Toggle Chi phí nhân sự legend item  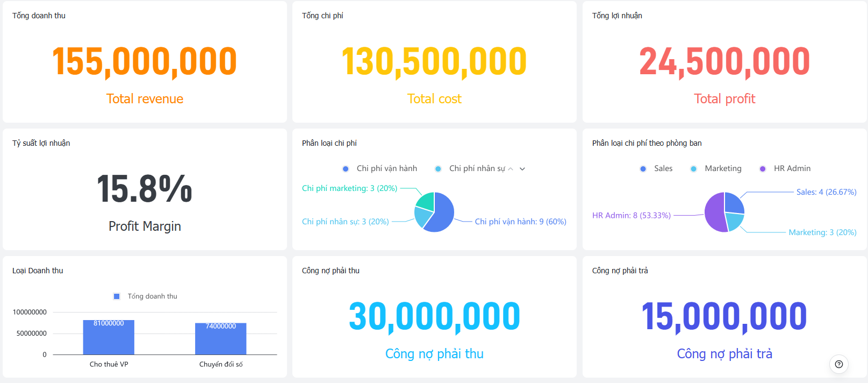(x=470, y=169)
